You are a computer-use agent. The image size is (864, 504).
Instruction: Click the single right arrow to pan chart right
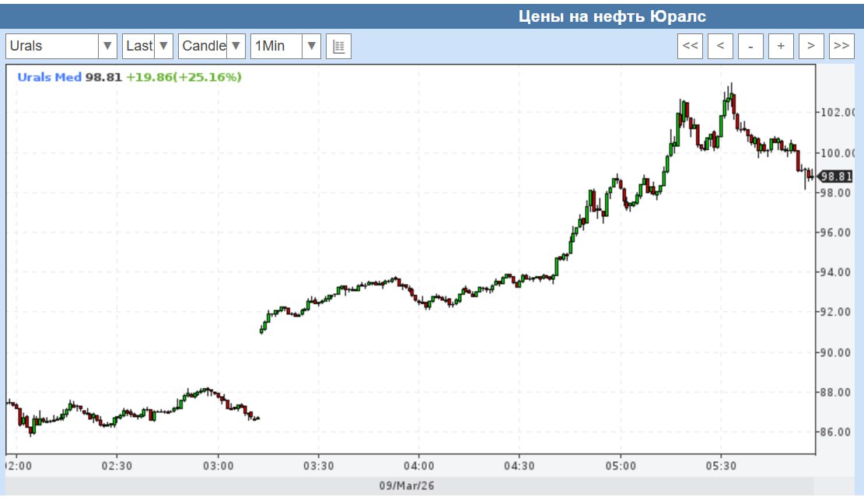coord(811,46)
